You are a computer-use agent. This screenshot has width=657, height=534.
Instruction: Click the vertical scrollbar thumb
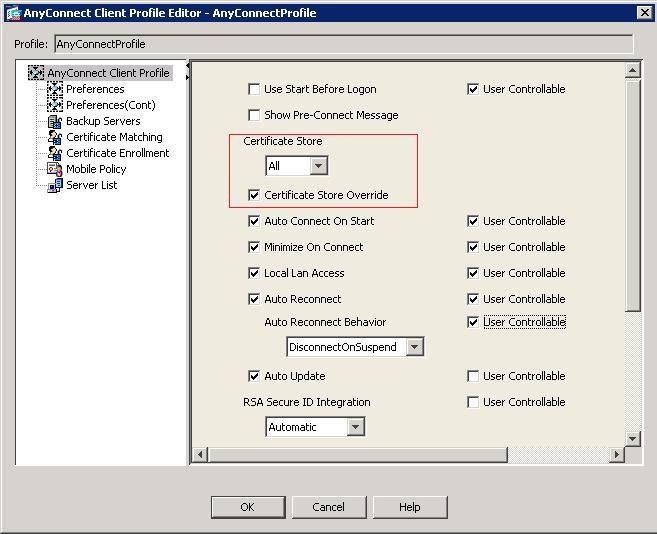pyautogui.click(x=632, y=195)
